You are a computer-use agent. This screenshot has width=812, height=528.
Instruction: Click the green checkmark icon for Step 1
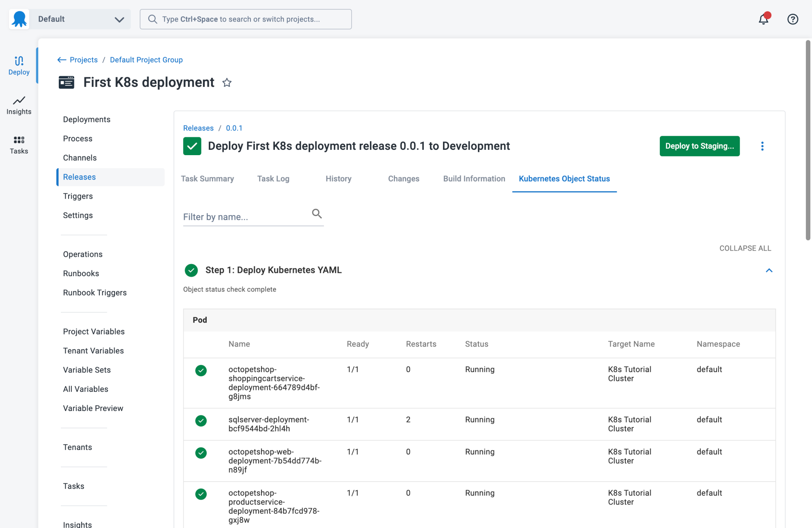click(191, 270)
